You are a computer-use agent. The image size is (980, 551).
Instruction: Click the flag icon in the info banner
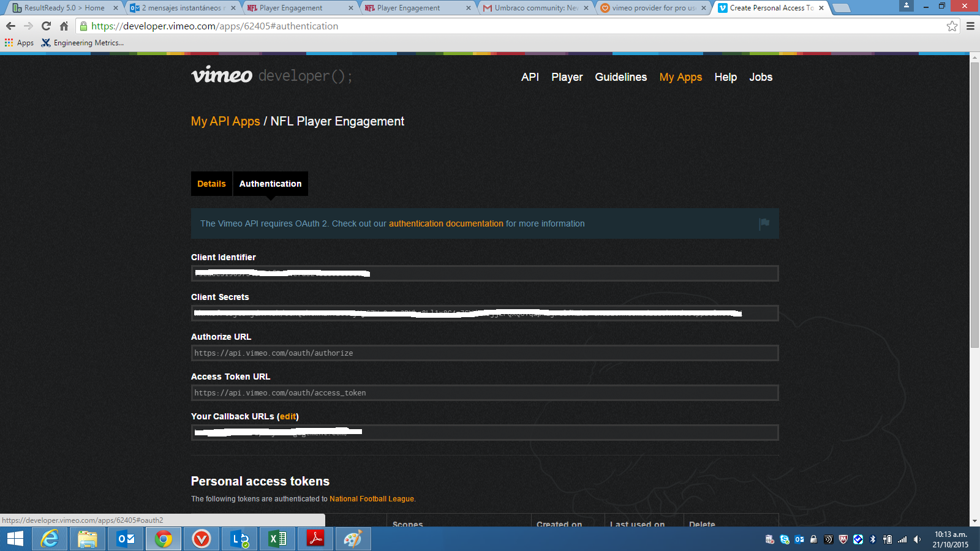764,223
